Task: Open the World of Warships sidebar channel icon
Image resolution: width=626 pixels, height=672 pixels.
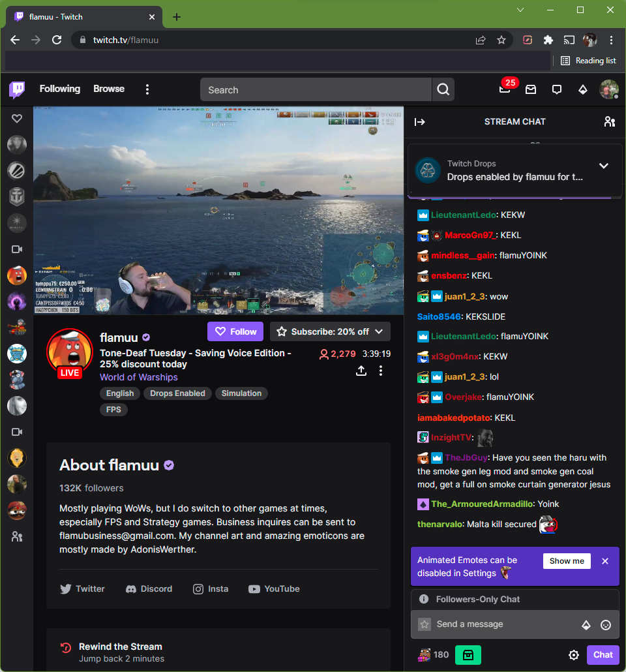Action: point(17,197)
